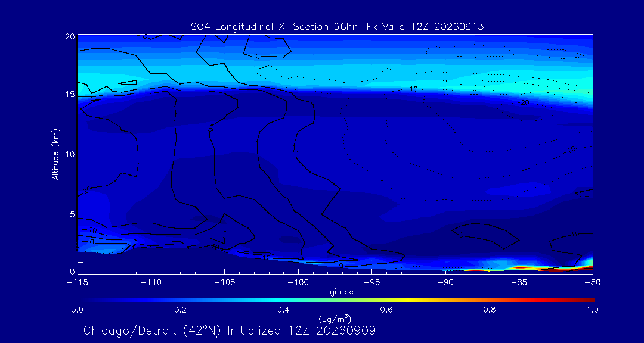The image size is (644, 343).
Task: Select the -115 longitude tick label
Action: click(x=78, y=283)
